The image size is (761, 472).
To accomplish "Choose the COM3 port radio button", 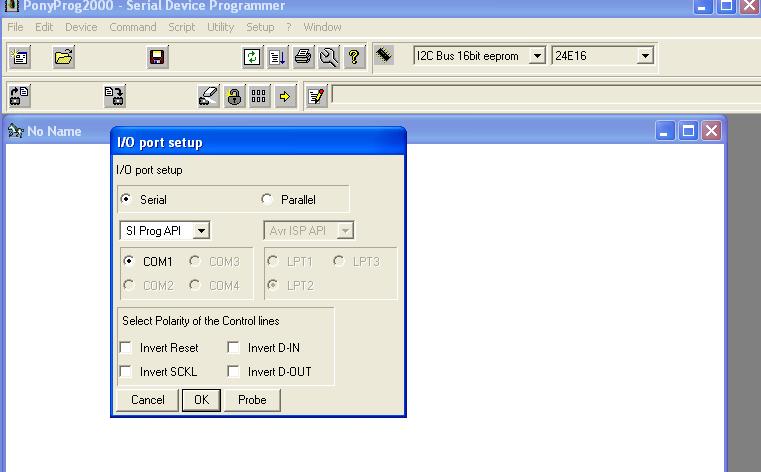I will pos(195,261).
